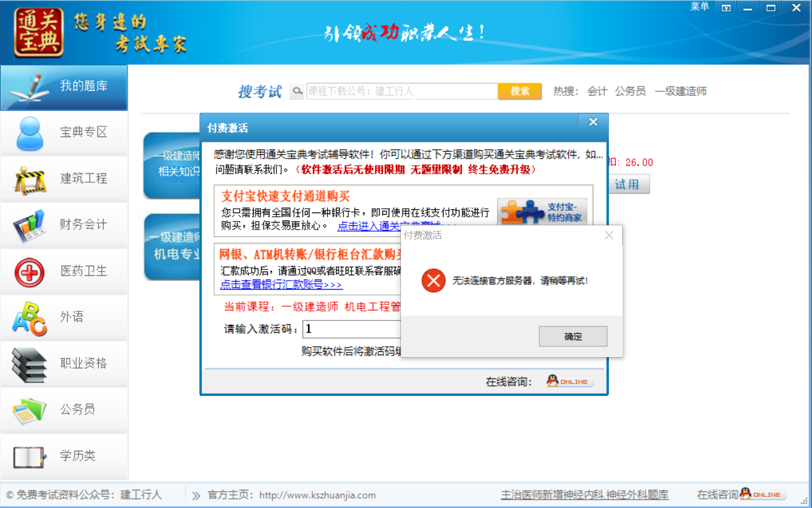Screen dimensions: 812x508
Task: Open the 我的题库 section
Action: point(64,88)
